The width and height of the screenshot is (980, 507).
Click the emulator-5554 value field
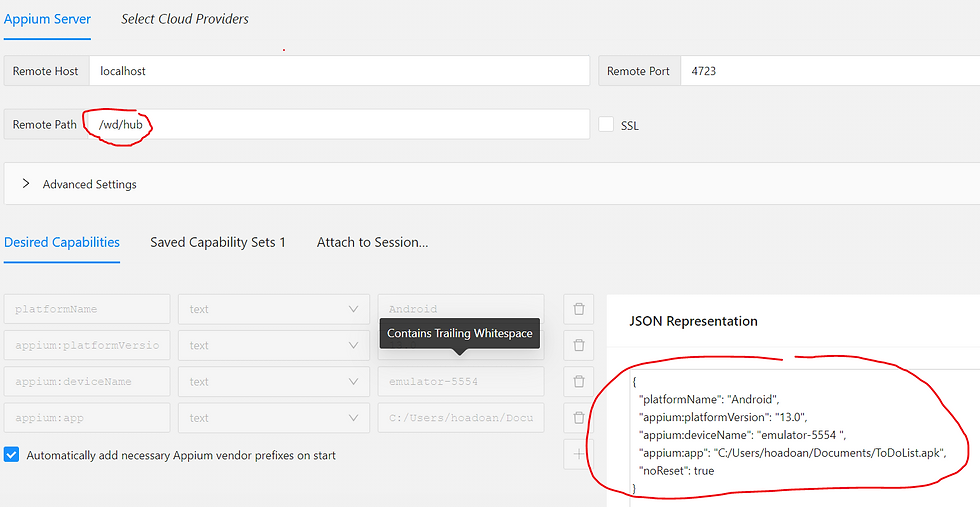461,381
